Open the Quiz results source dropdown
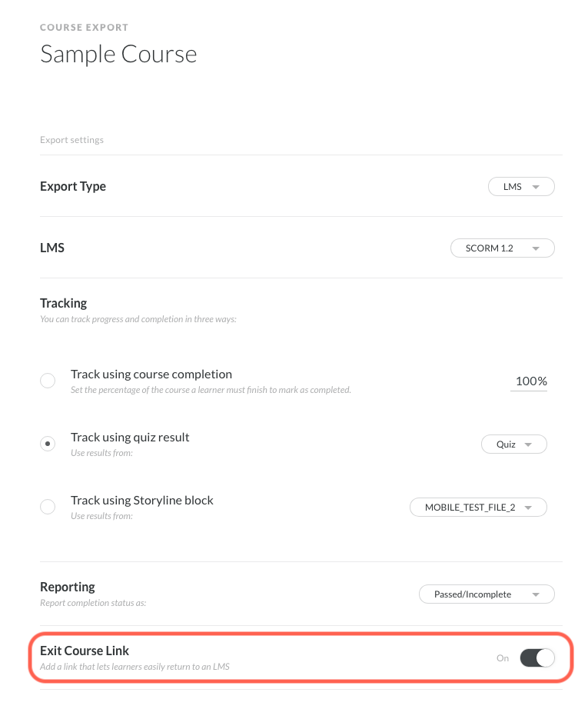This screenshot has width=588, height=719. [513, 444]
